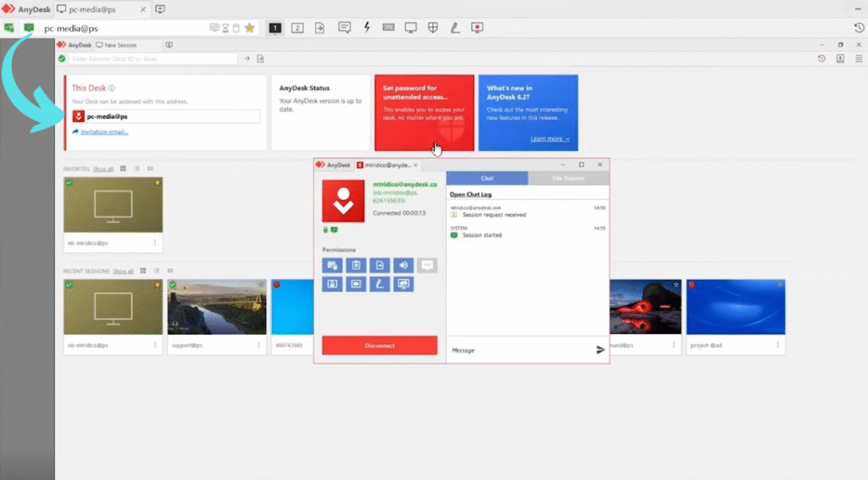Click the info icon next to This Desk
868x480 pixels.
pyautogui.click(x=112, y=88)
